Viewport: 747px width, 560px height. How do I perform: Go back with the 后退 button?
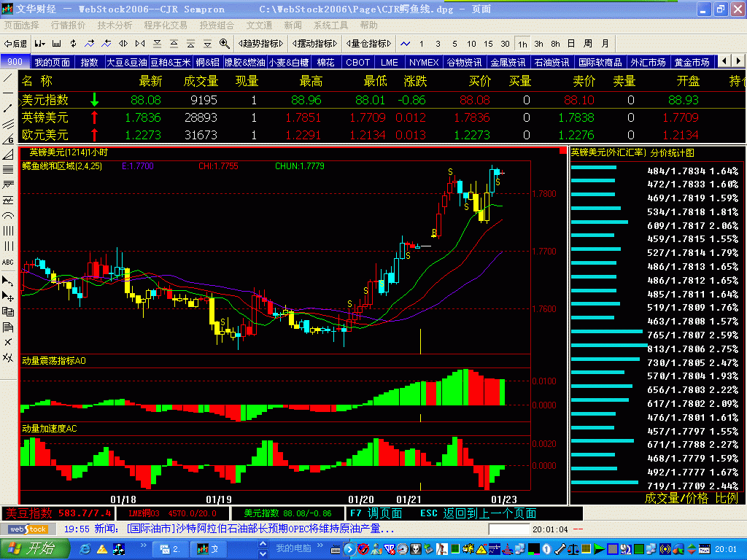click(15, 44)
